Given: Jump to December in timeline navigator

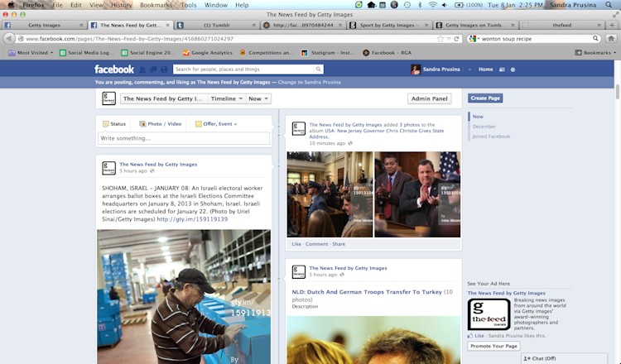Looking at the screenshot, I should point(484,127).
